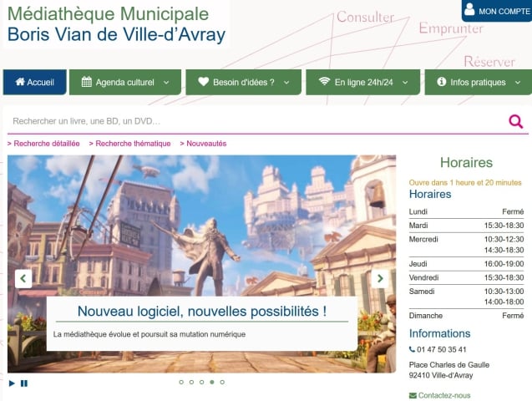Play the carousel slideshow
This screenshot has width=532, height=401.
pos(12,383)
